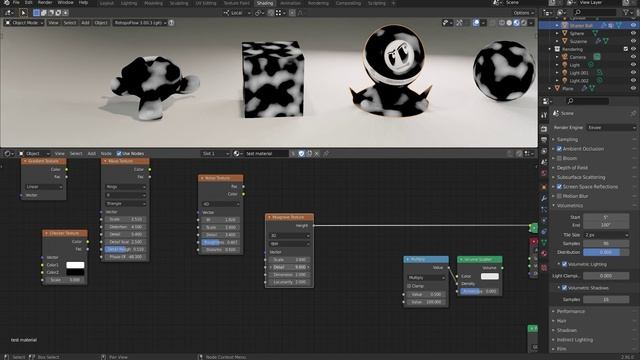The image size is (640, 360).
Task: Toggle viewport overlays icon
Action: pyautogui.click(x=476, y=23)
